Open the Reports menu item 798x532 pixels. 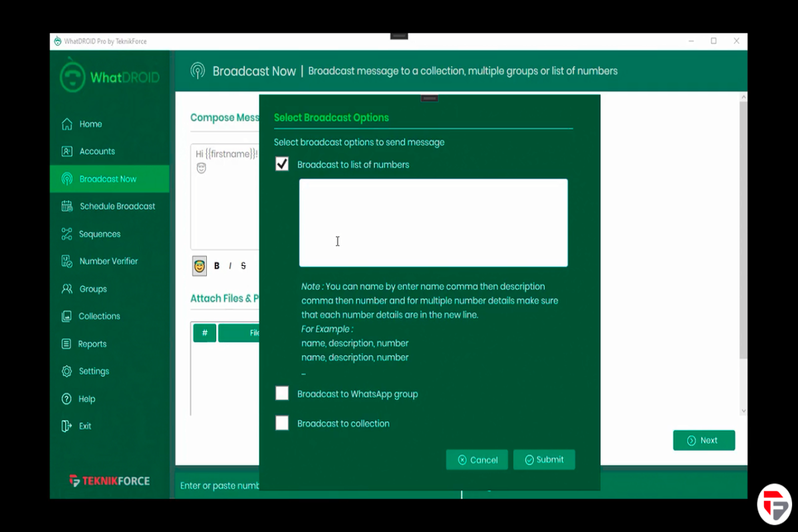coord(110,344)
